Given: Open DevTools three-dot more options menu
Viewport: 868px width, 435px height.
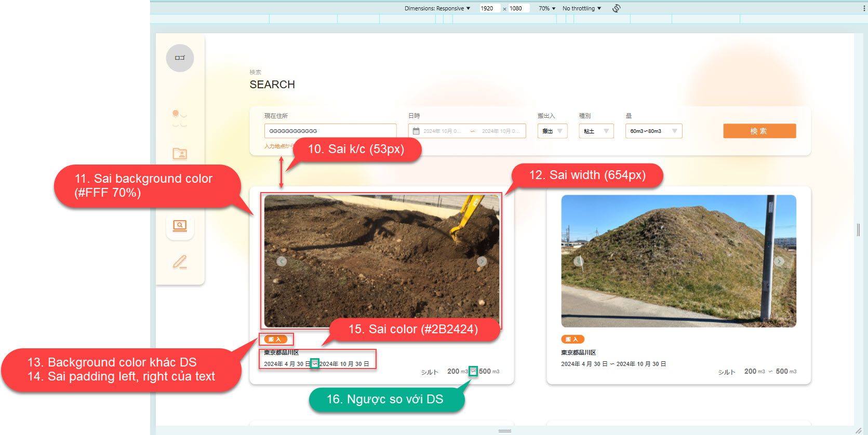Looking at the screenshot, I should [863, 8].
